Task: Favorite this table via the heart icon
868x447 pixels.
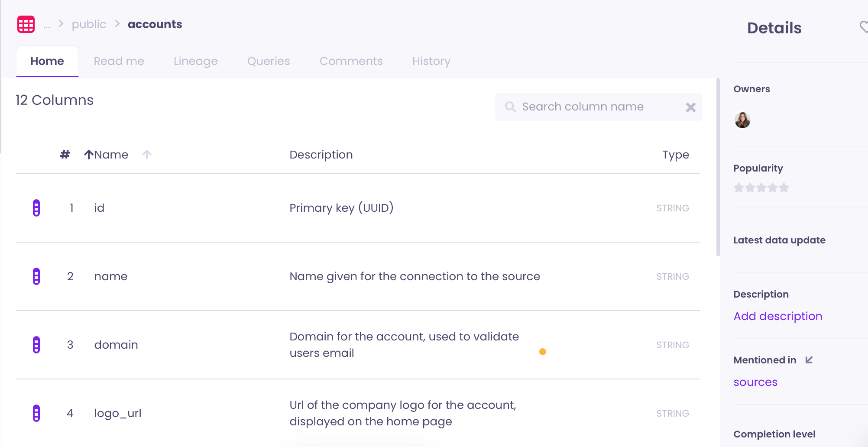Action: point(864,27)
